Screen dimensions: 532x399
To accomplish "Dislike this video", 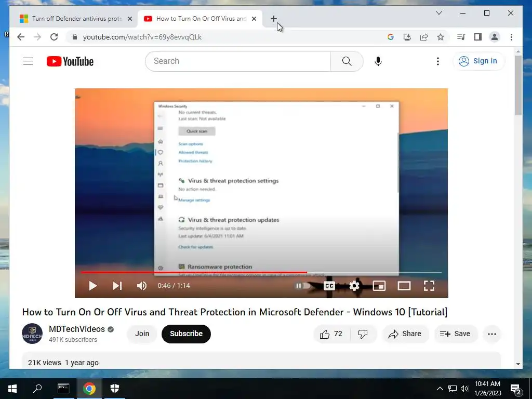I will [x=363, y=334].
